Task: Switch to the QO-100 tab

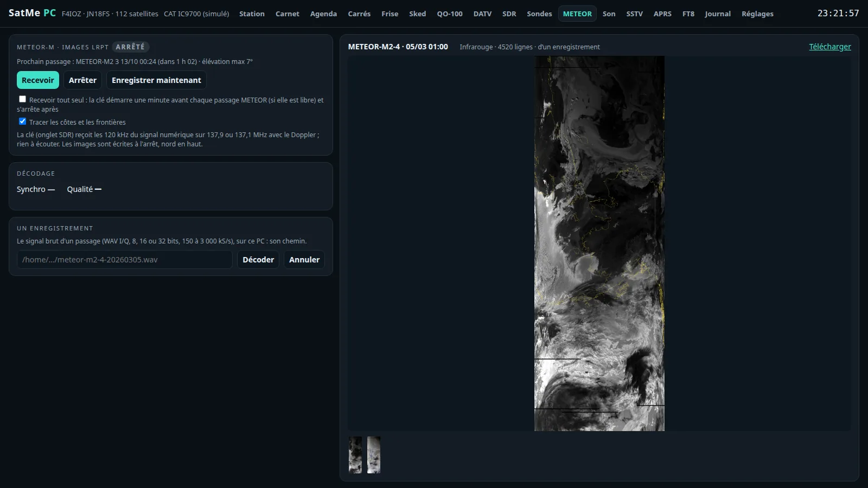Action: [x=450, y=14]
